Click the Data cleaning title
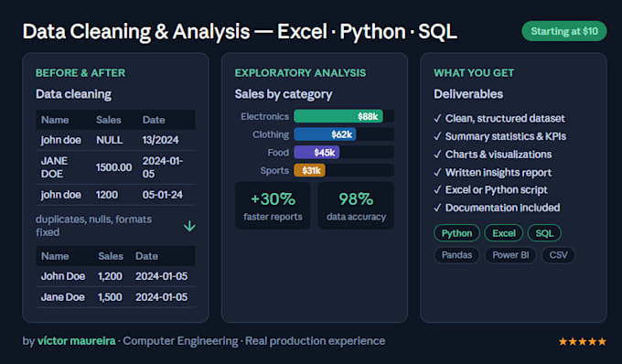Screen dimensions: 622x364 point(73,94)
